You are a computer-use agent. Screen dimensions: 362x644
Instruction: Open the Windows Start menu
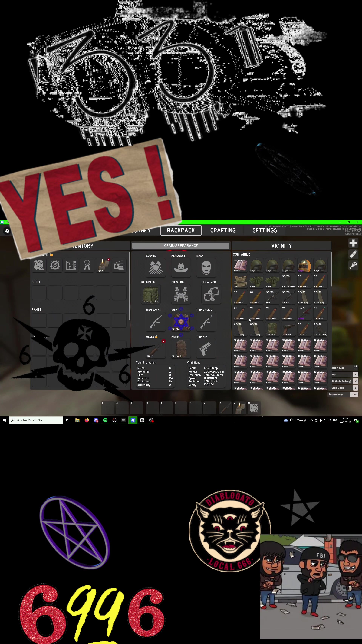pyautogui.click(x=4, y=420)
